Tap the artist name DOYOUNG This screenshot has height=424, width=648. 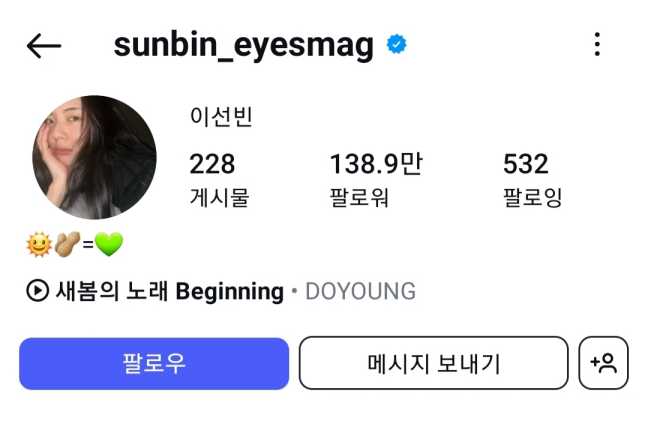click(360, 291)
